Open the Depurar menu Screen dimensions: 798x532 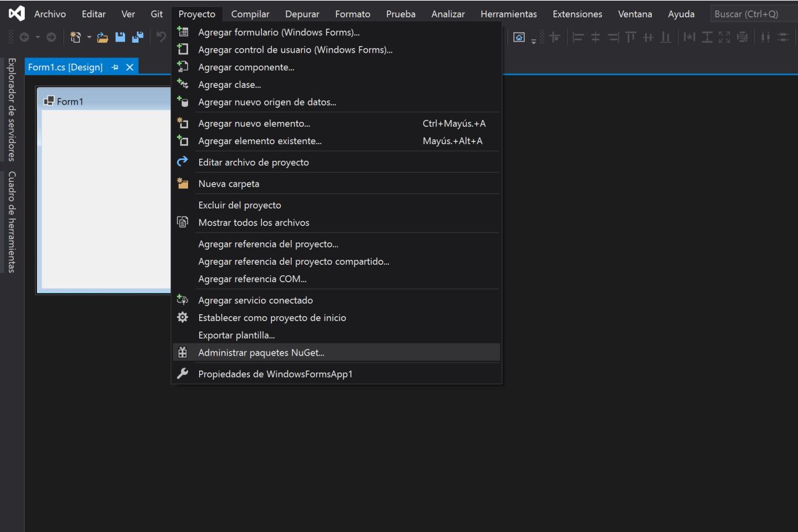coord(302,14)
